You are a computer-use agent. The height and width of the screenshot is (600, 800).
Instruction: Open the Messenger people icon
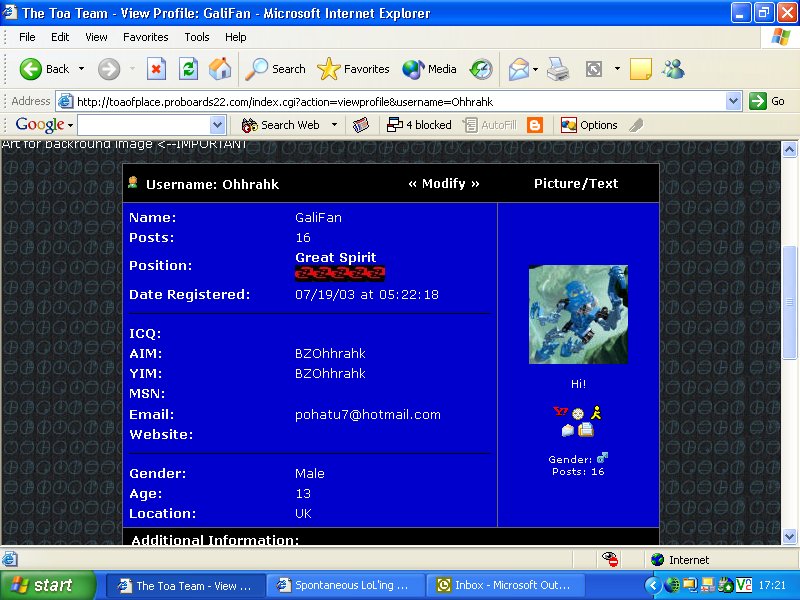pyautogui.click(x=673, y=69)
